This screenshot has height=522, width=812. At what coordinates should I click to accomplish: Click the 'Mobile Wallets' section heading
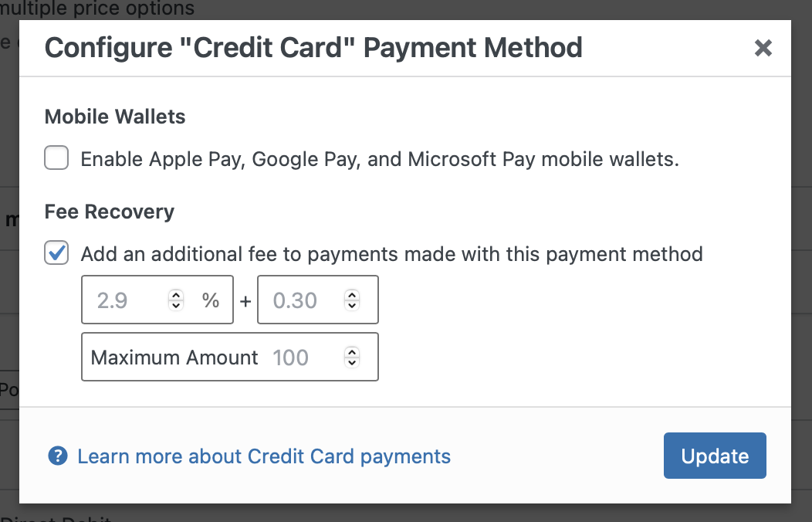pos(115,117)
